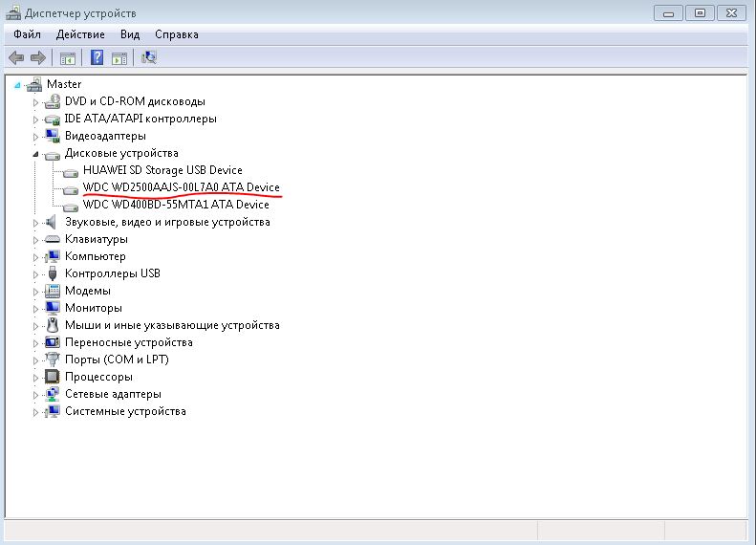Click the Системные устройства icon
756x545 pixels.
[x=52, y=411]
